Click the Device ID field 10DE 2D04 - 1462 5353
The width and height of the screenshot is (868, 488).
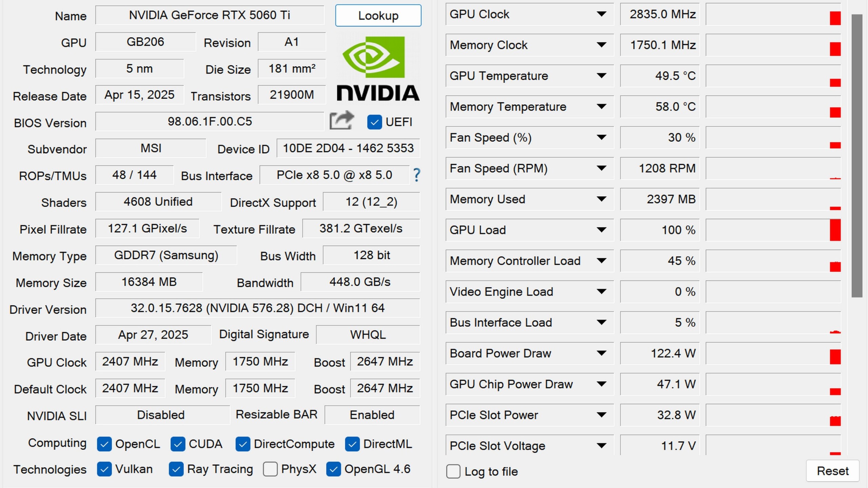tap(348, 148)
